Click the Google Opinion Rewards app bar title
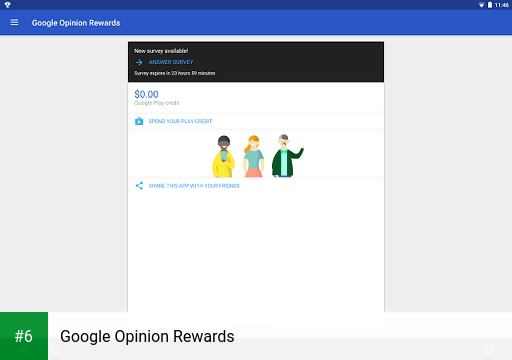Screen dimensions: 512x360 76,23
